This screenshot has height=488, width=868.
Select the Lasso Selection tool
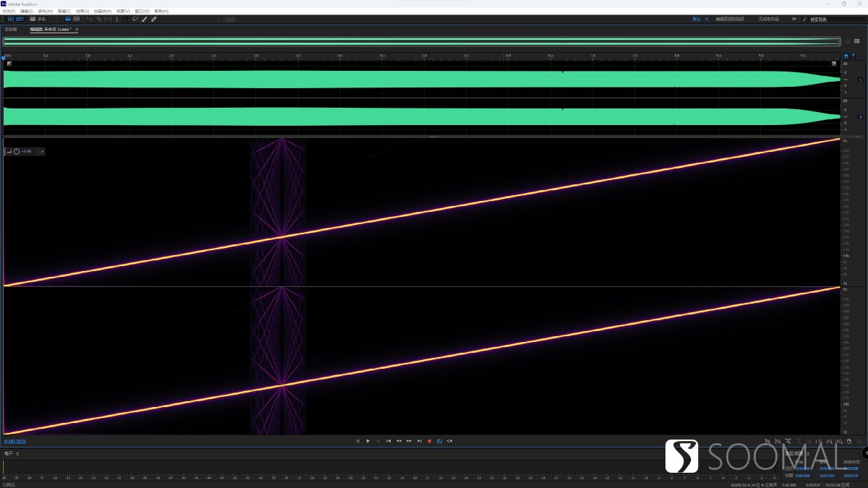[135, 19]
